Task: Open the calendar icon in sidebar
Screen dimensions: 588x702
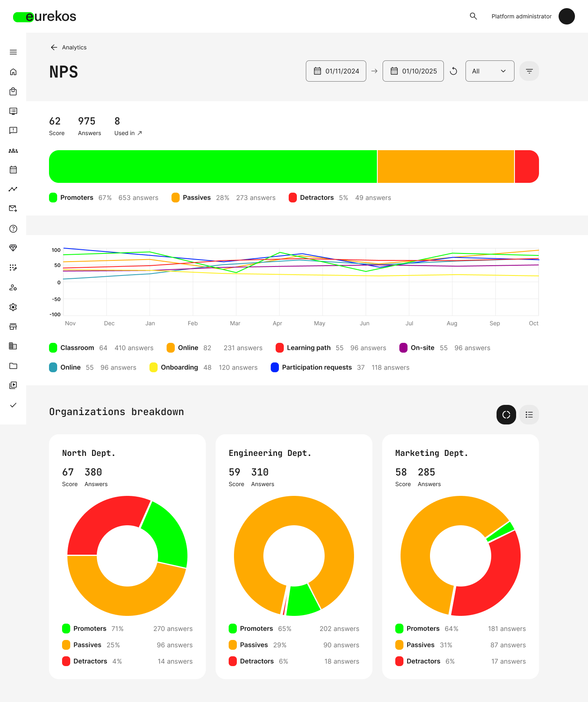Action: [x=13, y=170]
